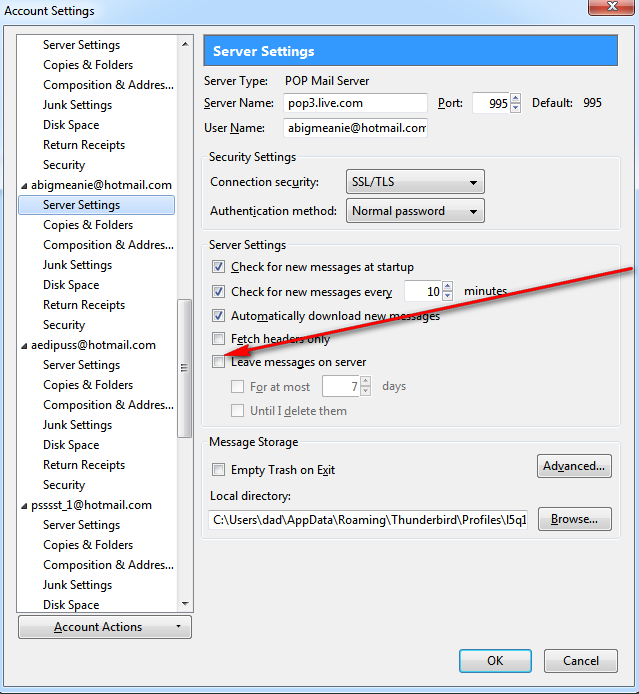Browse for local directory

click(x=574, y=519)
